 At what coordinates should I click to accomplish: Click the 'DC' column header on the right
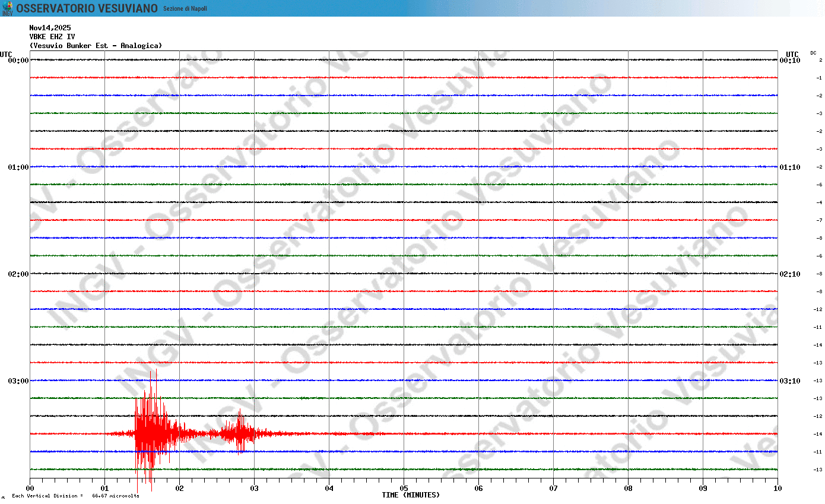pyautogui.click(x=813, y=53)
